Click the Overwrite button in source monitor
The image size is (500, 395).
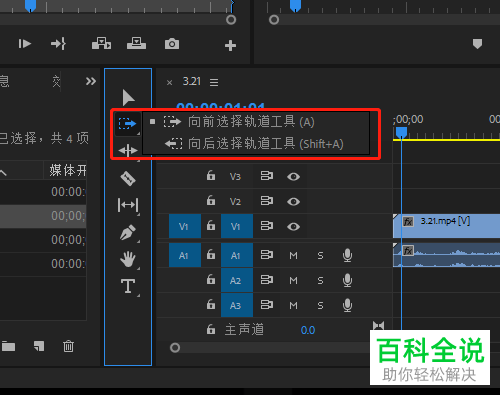coord(136,44)
